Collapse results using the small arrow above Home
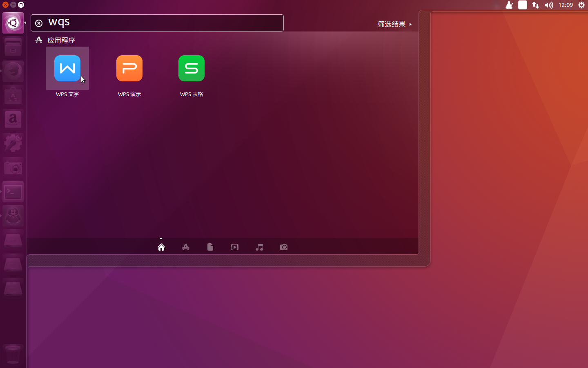The width and height of the screenshot is (588, 368). pos(161,239)
